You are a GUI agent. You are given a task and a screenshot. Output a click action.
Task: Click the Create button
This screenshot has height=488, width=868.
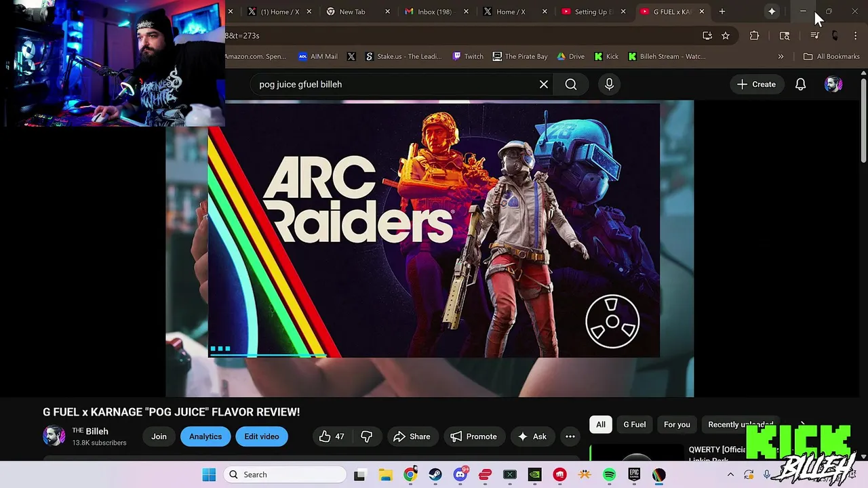click(x=756, y=84)
